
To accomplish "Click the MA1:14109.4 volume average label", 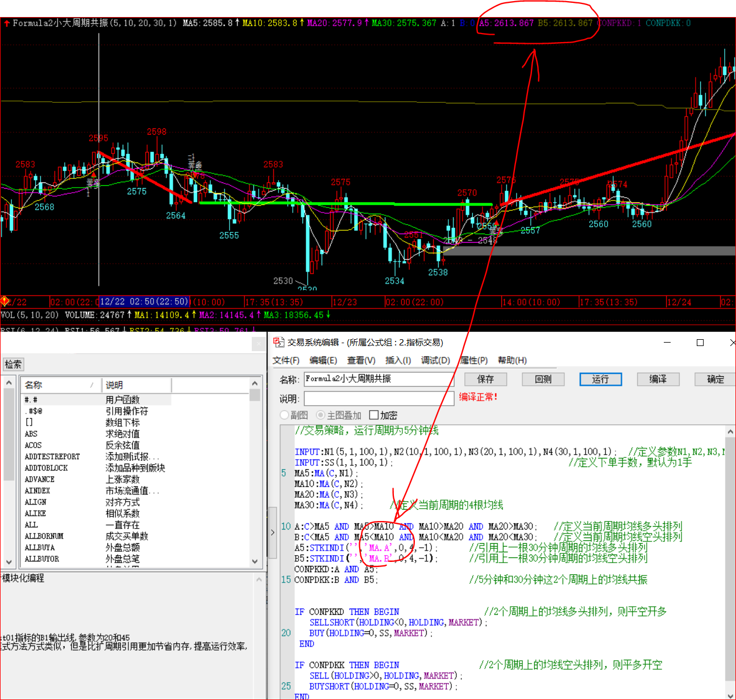I will coord(165,315).
